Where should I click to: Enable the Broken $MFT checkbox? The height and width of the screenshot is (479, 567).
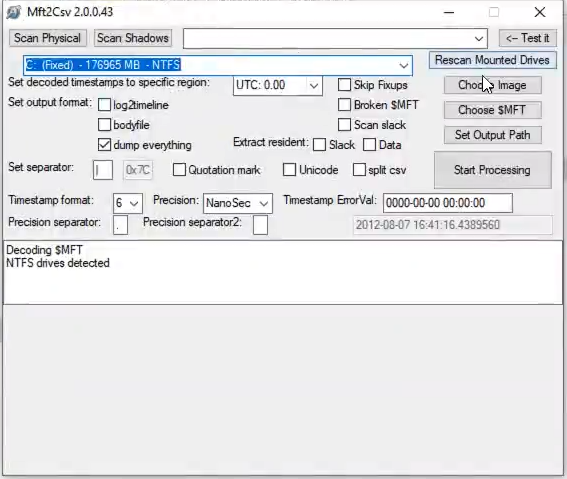344,105
